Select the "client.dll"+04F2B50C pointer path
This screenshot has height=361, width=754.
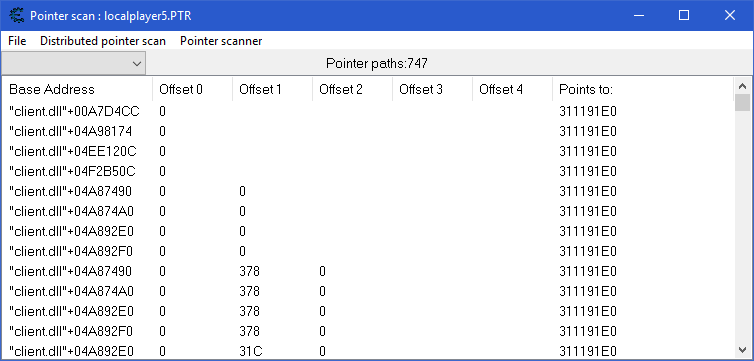[x=368, y=172]
